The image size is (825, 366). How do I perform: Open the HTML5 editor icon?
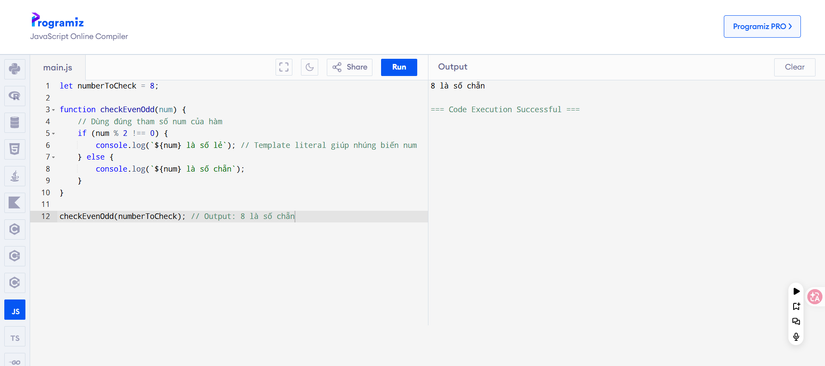click(15, 149)
